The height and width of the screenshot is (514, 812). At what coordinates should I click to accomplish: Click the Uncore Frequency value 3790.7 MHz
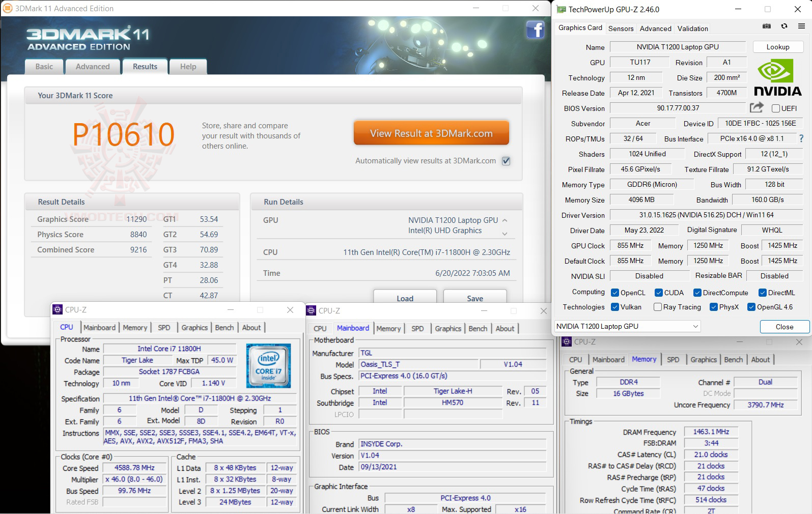point(766,405)
